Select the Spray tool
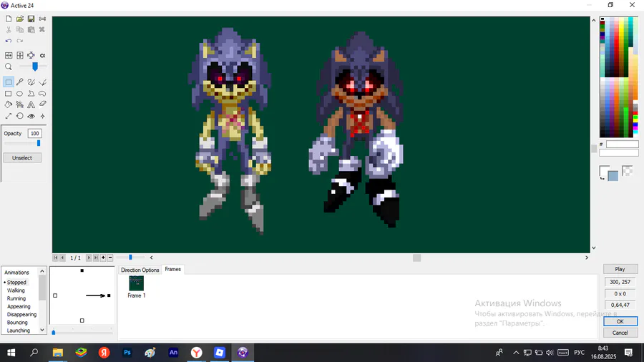The width and height of the screenshot is (644, 362). tap(20, 104)
